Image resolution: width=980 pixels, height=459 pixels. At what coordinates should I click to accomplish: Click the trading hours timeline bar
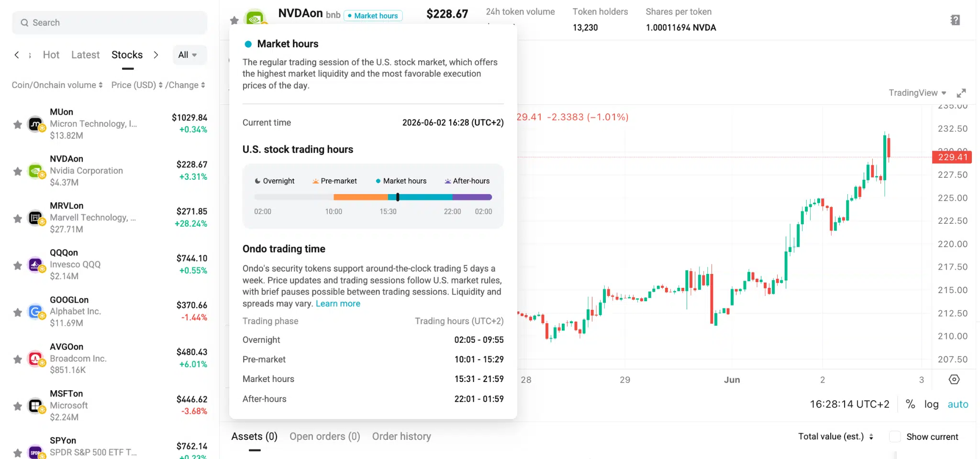click(373, 197)
